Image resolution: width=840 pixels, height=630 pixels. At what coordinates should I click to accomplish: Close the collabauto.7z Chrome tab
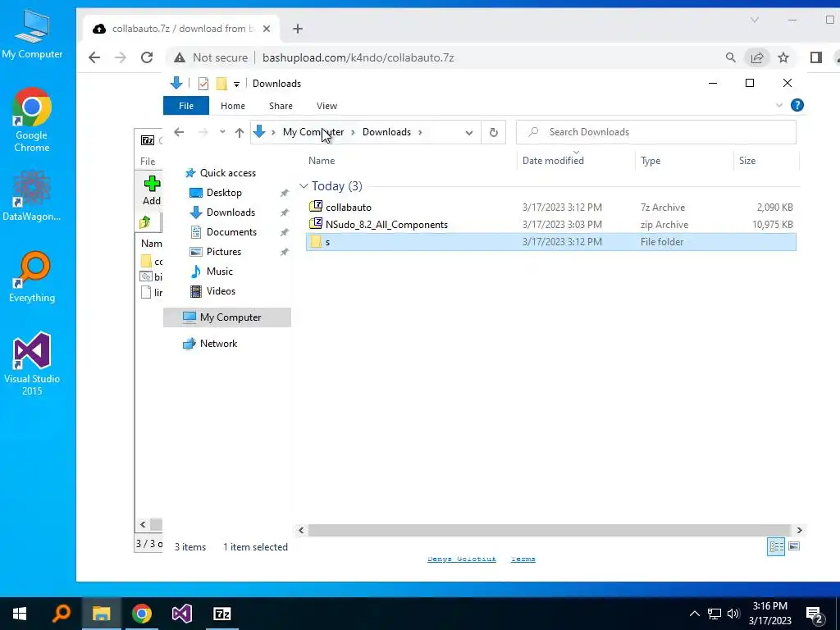(267, 29)
